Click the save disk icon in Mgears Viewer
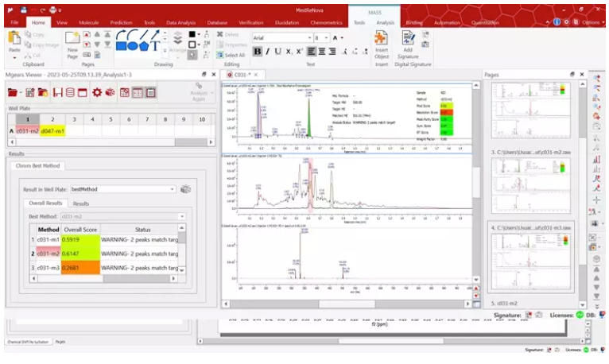Viewport: 609px width, 364px height. tap(56, 92)
